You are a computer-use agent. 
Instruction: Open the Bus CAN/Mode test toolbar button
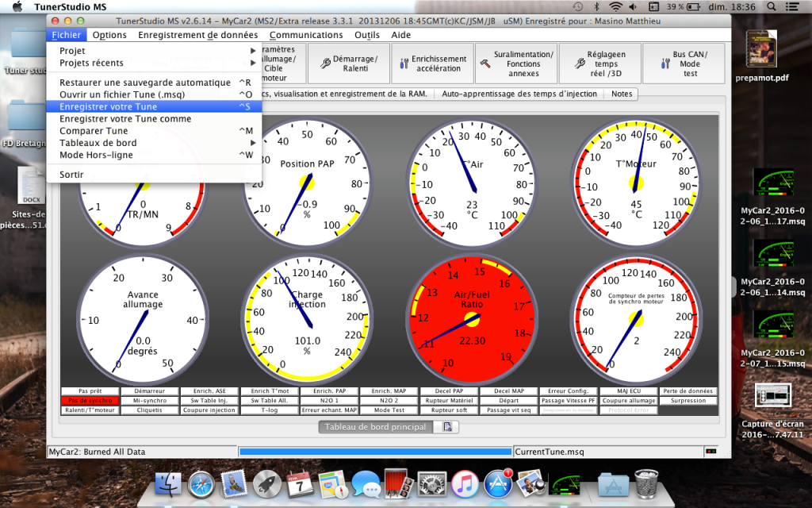[x=684, y=63]
